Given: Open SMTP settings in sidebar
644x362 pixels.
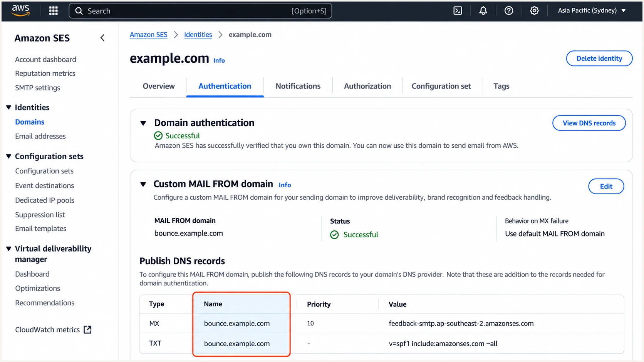Looking at the screenshot, I should [38, 88].
